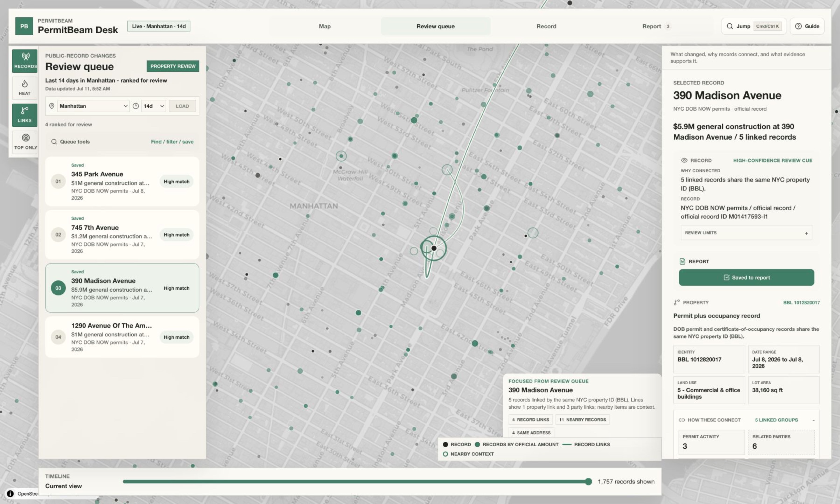Select the 345 Park Avenue queue card
840x504 pixels.
122,181
